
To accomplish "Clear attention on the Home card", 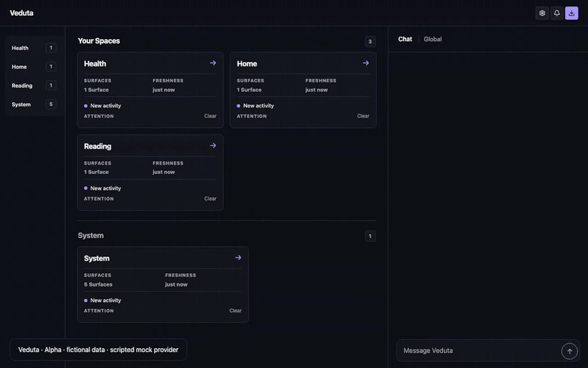I will point(363,116).
